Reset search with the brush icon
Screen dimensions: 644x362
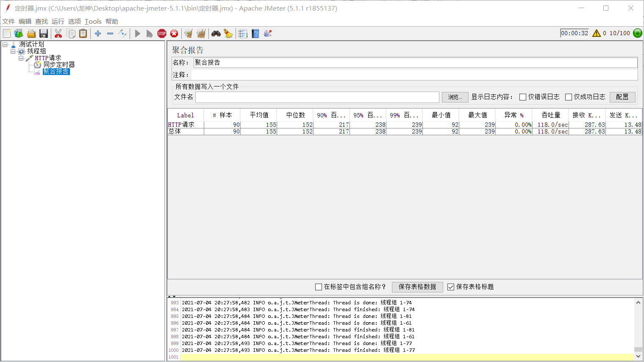point(228,33)
